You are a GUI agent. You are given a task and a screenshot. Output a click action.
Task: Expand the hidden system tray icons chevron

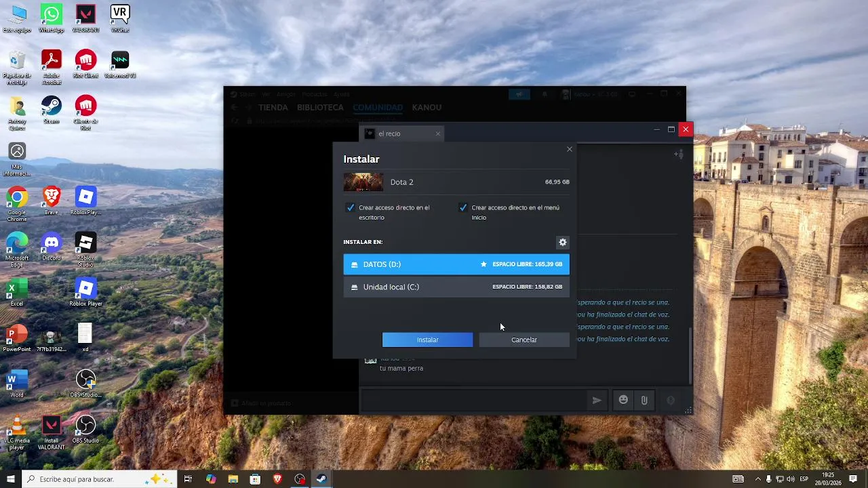(x=758, y=479)
